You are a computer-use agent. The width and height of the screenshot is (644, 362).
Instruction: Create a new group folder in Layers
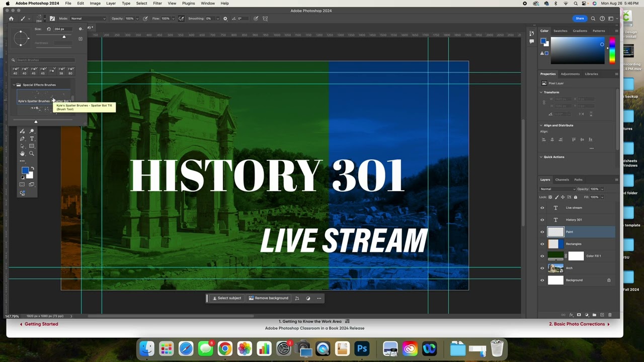pyautogui.click(x=594, y=315)
